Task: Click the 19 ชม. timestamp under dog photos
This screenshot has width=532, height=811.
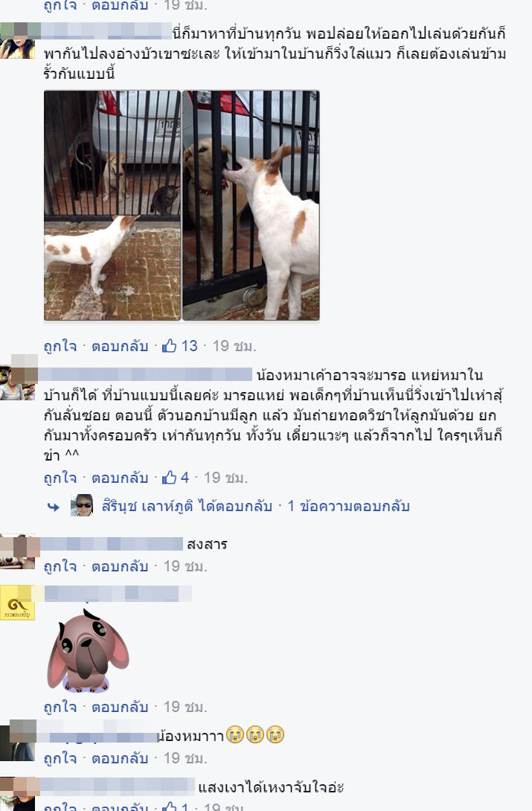Action: click(234, 346)
